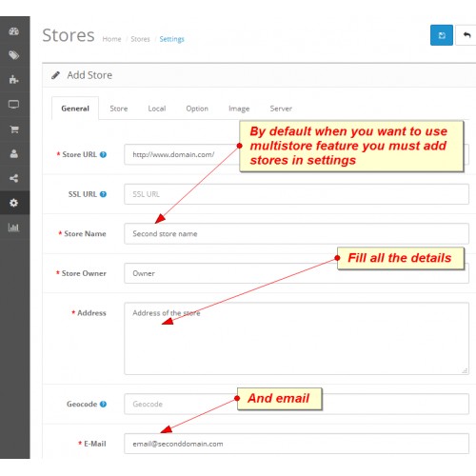Image resolution: width=476 pixels, height=476 pixels.
Task: Click the Geocode help icon
Action: point(103,404)
